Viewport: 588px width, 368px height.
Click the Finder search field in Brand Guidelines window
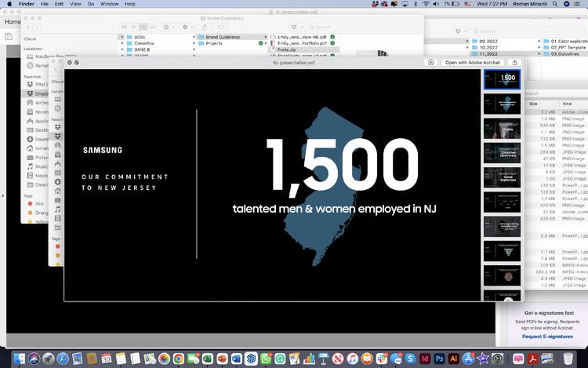(364, 27)
